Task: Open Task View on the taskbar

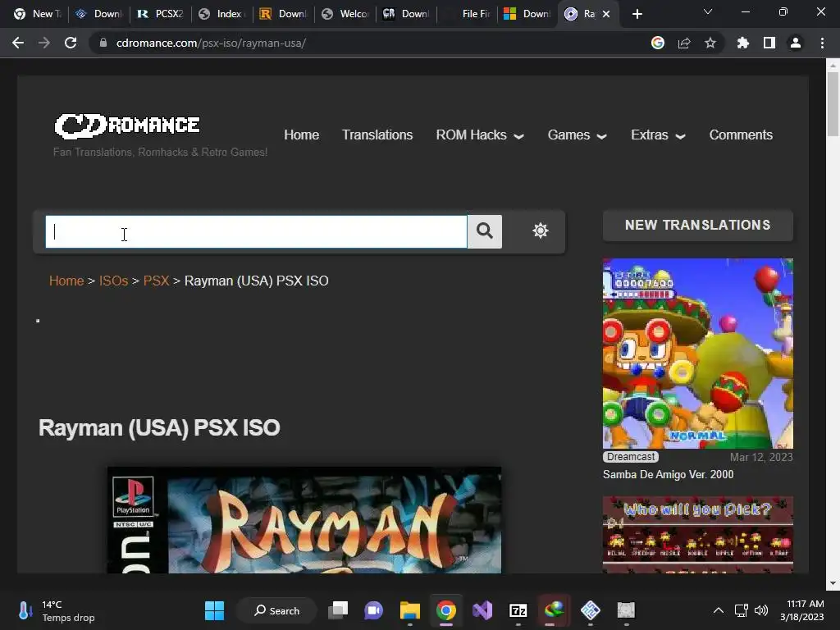Action: 339,610
